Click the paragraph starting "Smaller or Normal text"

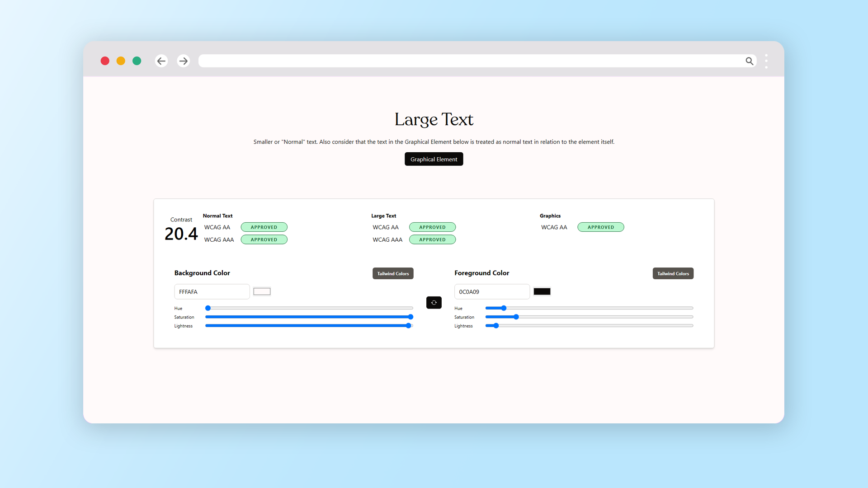click(x=434, y=142)
